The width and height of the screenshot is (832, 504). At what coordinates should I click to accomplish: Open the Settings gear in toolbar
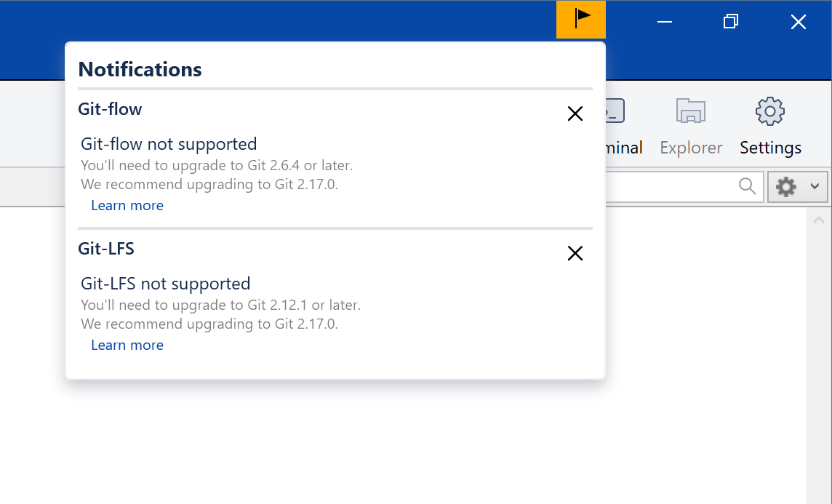770,127
